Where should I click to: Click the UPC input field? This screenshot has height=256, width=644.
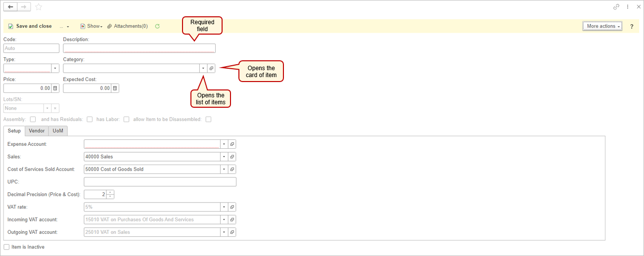click(160, 182)
